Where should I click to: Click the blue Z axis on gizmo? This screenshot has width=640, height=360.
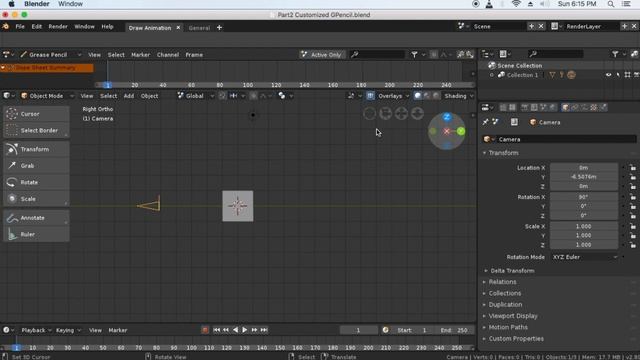click(447, 117)
